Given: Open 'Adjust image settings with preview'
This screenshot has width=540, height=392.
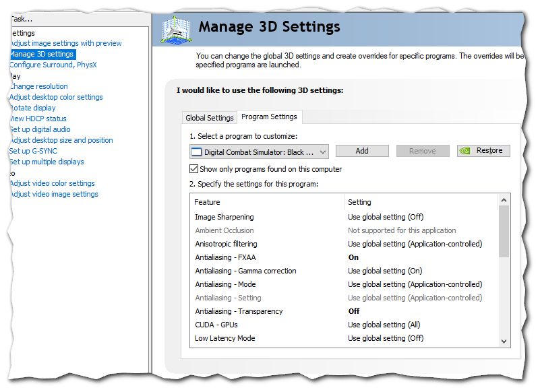Looking at the screenshot, I should pos(65,43).
